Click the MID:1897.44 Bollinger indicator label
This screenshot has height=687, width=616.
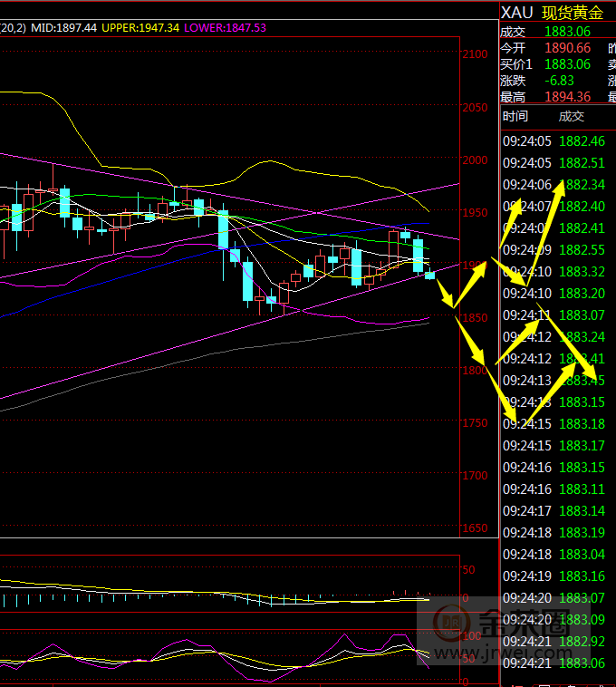pyautogui.click(x=63, y=28)
